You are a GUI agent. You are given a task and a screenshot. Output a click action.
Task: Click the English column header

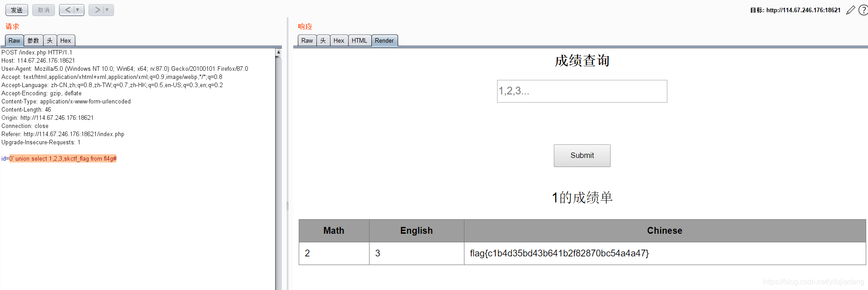coord(416,231)
